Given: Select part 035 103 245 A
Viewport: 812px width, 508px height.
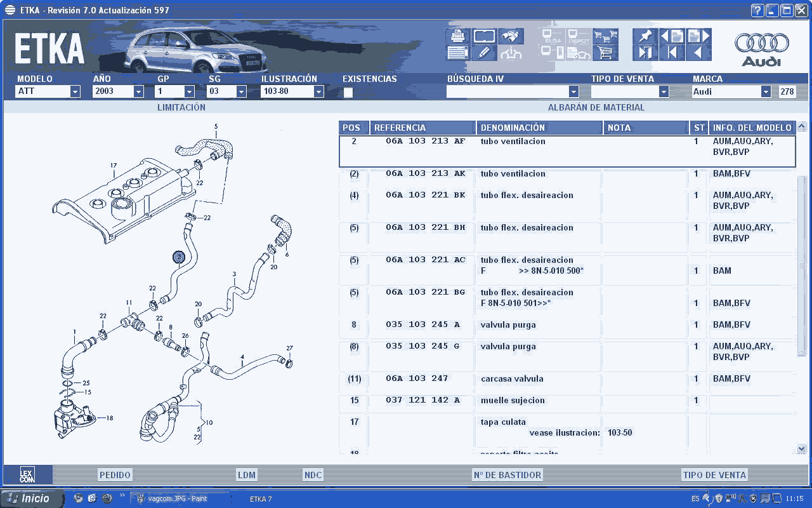Looking at the screenshot, I should 422,324.
